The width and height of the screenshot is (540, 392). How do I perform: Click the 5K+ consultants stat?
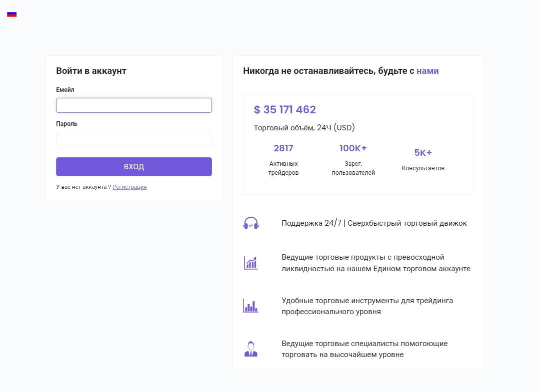pos(423,153)
